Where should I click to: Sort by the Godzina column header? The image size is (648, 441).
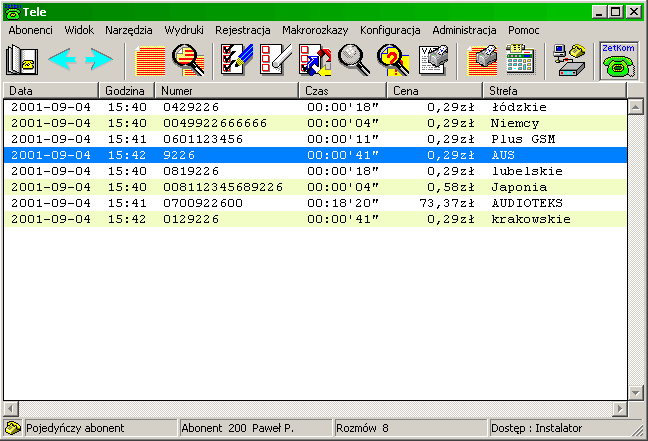[x=126, y=91]
